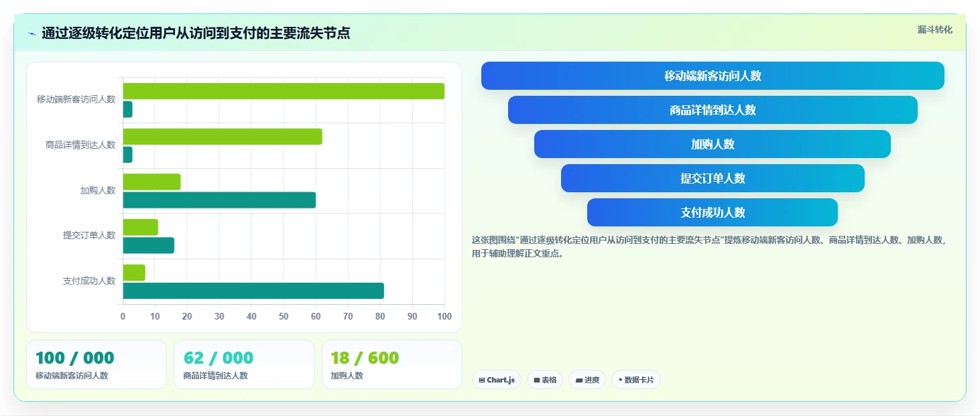Click the description paragraph starting 这张图围绕

pyautogui.click(x=710, y=247)
